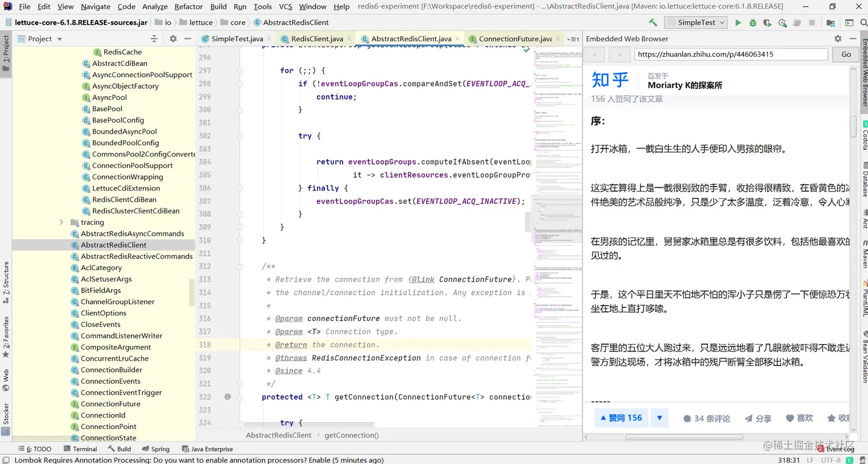This screenshot has width=868, height=464.
Task: Run with Coverage shield icon
Action: point(768,22)
